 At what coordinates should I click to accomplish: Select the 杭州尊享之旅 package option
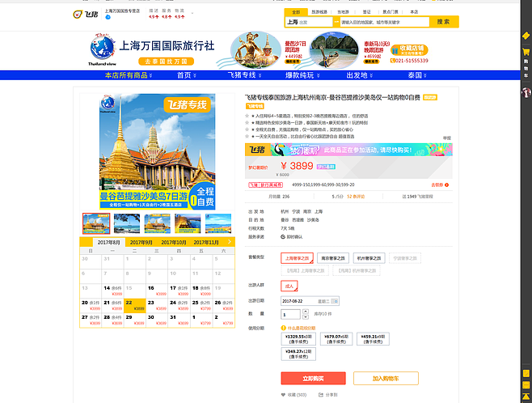coord(369,258)
